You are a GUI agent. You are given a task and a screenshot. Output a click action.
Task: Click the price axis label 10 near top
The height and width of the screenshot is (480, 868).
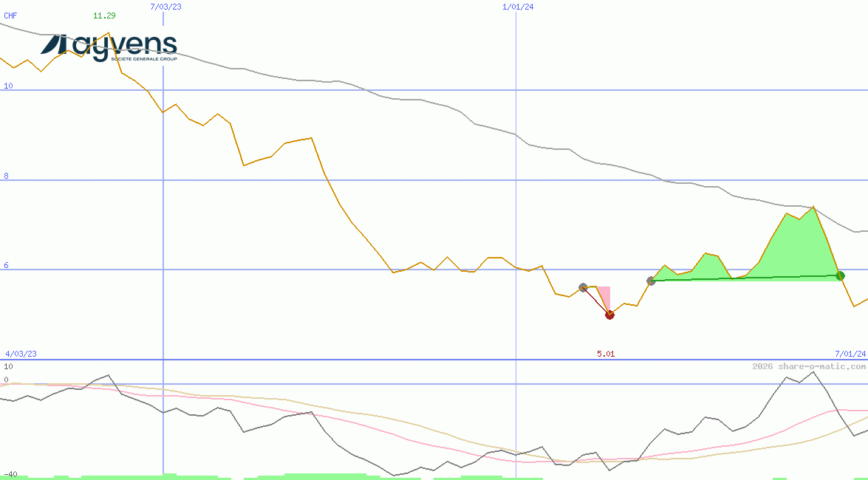tap(8, 86)
